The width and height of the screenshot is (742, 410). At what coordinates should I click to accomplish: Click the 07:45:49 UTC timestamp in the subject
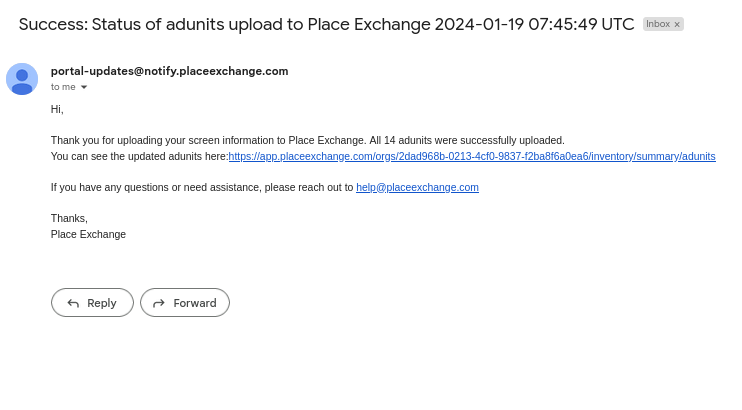581,24
